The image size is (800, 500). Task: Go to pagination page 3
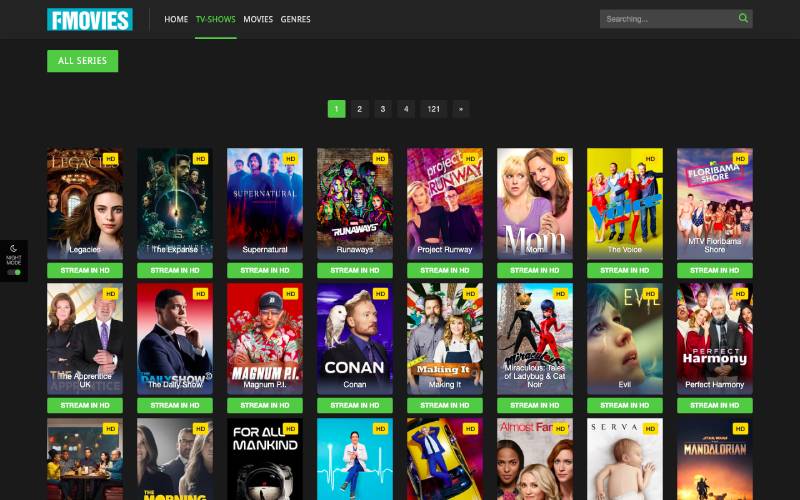(x=383, y=109)
